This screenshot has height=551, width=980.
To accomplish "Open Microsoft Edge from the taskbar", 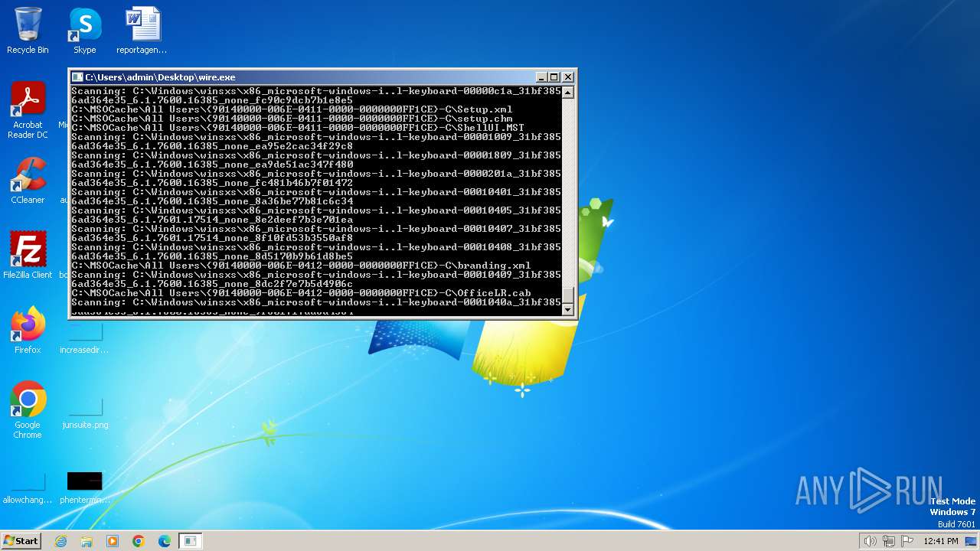I will click(x=164, y=541).
